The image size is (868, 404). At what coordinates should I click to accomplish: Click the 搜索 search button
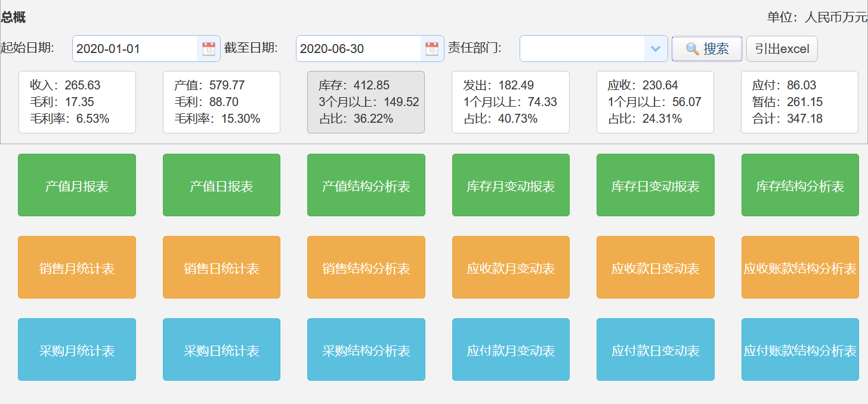pyautogui.click(x=707, y=49)
